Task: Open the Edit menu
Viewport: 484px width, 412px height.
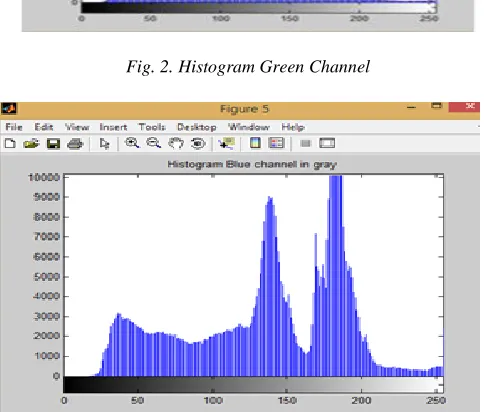Action: pos(44,127)
